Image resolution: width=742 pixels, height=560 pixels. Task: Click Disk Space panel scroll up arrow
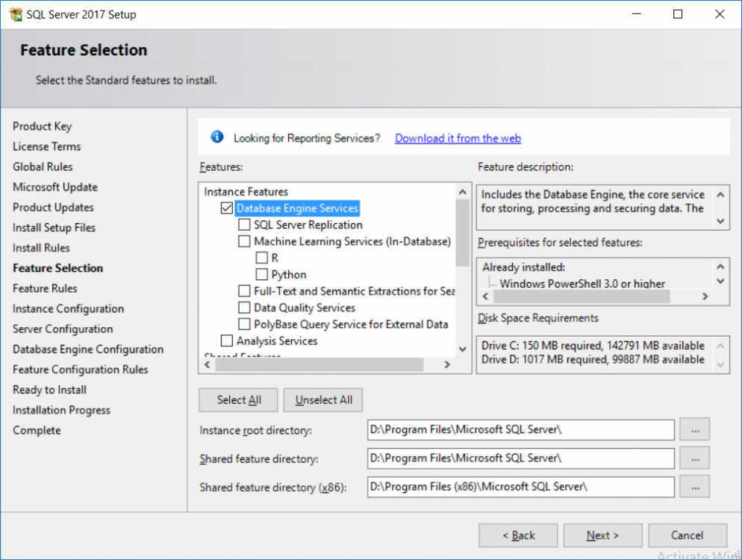coord(720,346)
